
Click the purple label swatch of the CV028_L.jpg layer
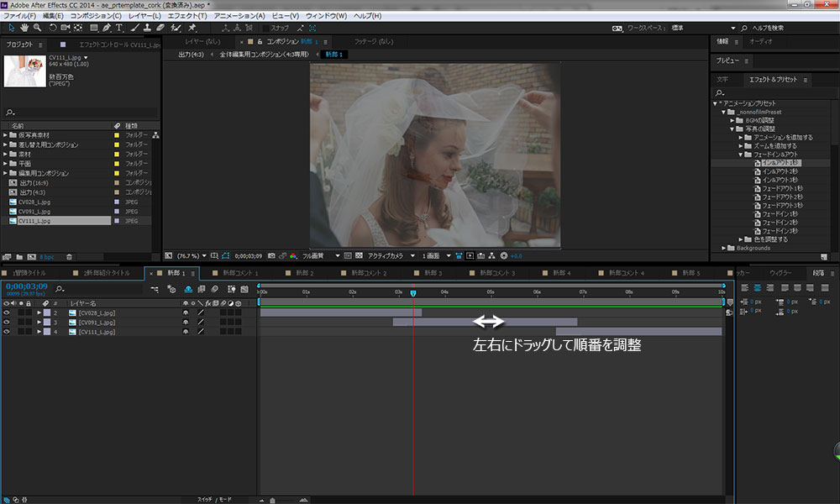tap(47, 312)
